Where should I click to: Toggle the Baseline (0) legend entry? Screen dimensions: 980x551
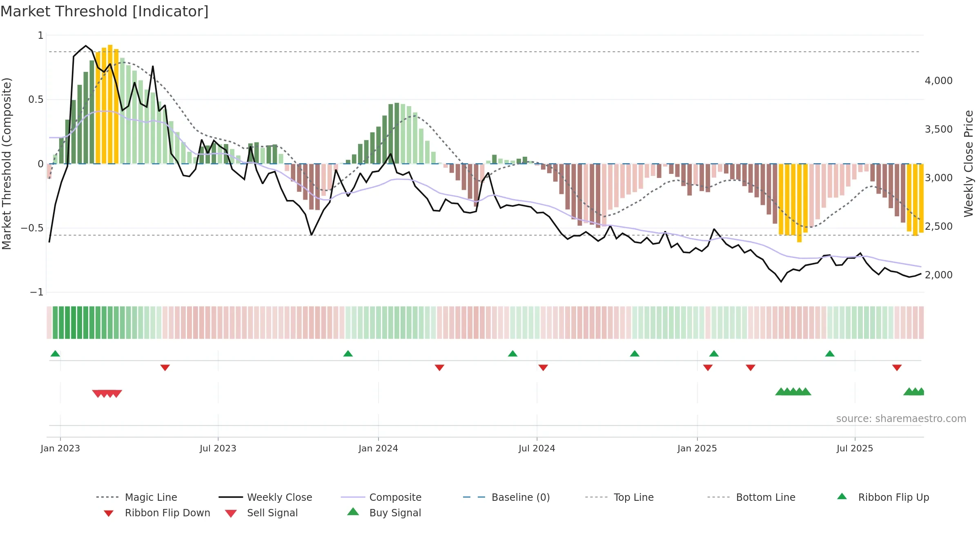click(506, 497)
